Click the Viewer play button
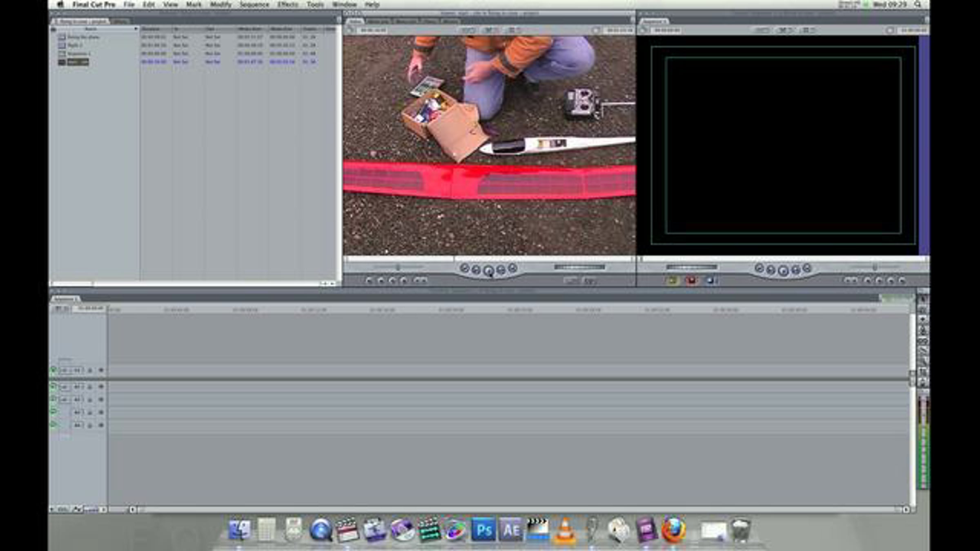Viewport: 980px width, 551px height. pos(488,270)
